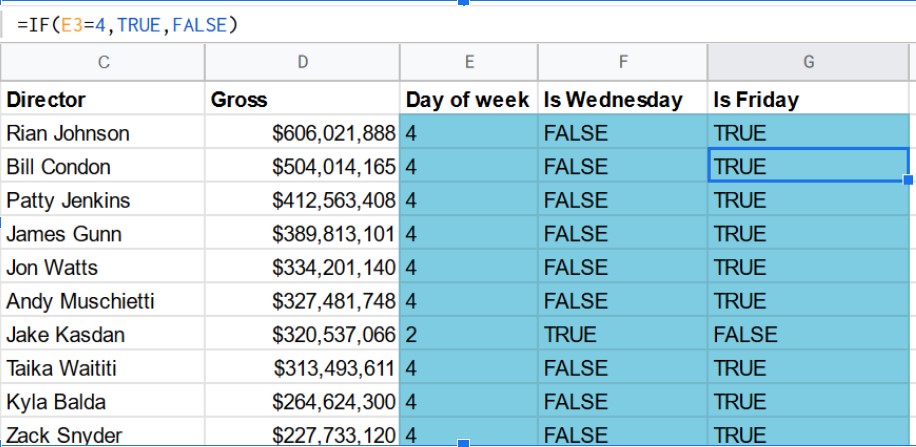Click the Patty Jenkins director cell
This screenshot has width=916, height=447.
point(103,200)
